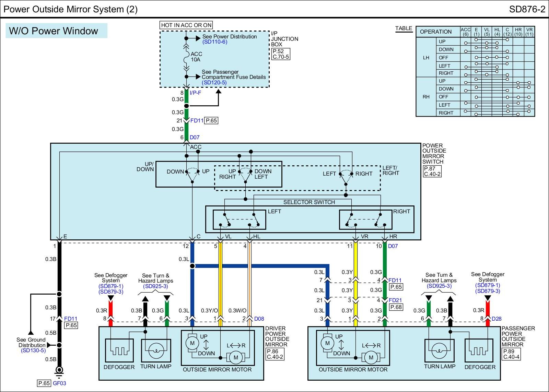This screenshot has height=392, width=549.
Task: Click the selector switch RIGHT box
Action: tap(365, 219)
